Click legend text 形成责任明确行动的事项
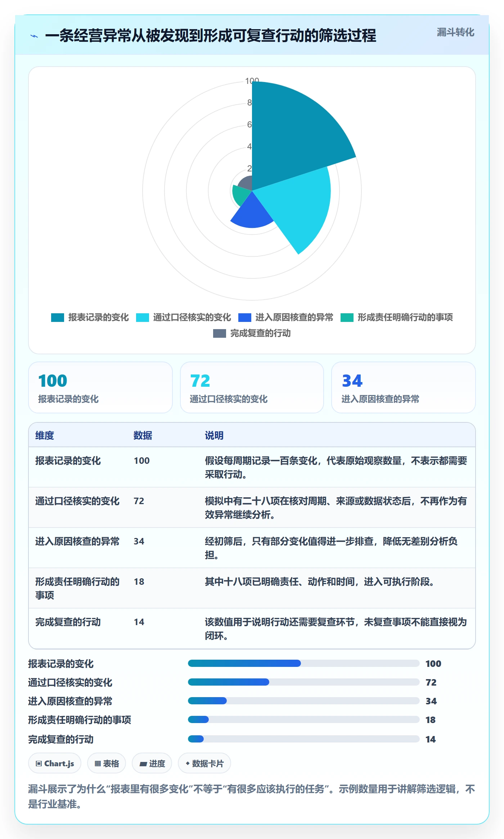Image resolution: width=504 pixels, height=839 pixels. 405,317
